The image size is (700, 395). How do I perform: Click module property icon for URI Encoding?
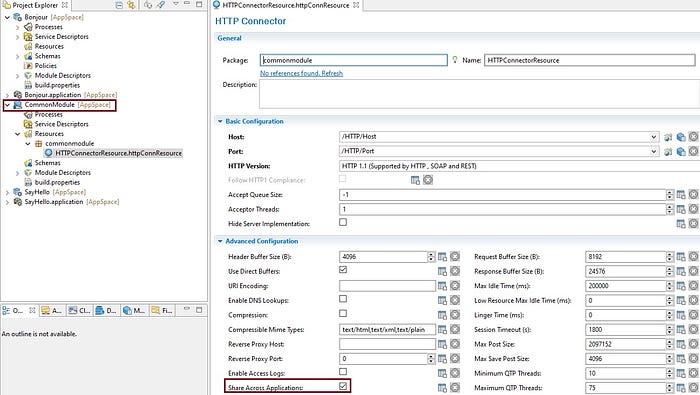coord(442,286)
